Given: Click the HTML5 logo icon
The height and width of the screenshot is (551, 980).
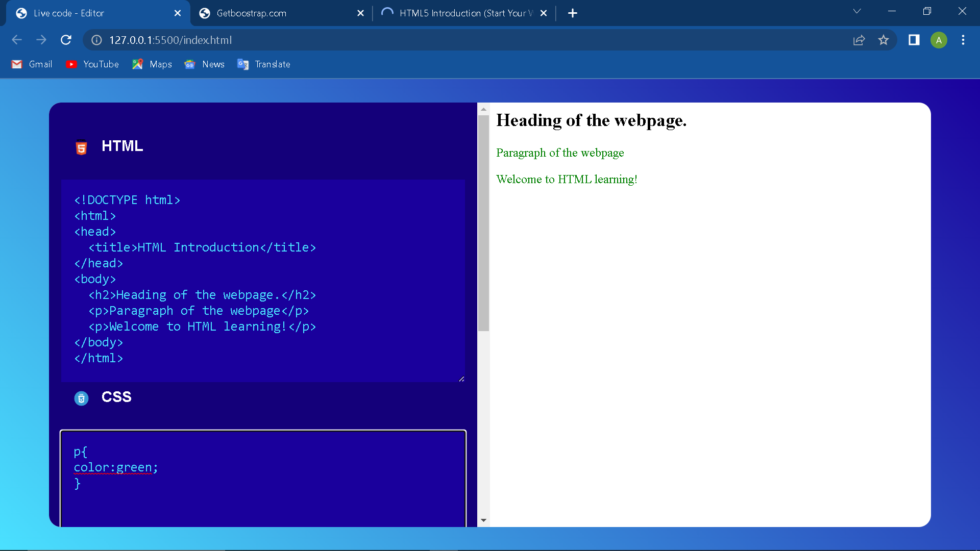Looking at the screenshot, I should (81, 147).
